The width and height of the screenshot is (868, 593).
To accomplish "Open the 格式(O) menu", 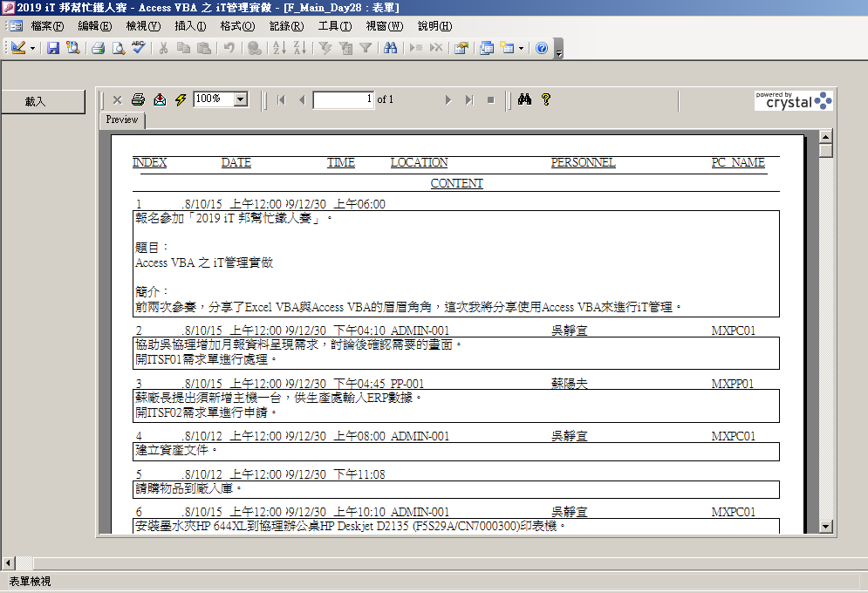I will 237,26.
